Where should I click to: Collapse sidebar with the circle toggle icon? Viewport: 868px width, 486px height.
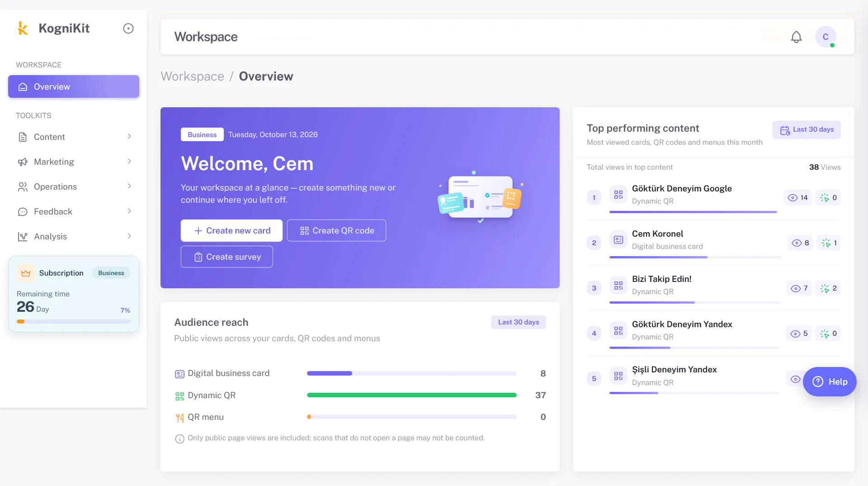pos(128,29)
